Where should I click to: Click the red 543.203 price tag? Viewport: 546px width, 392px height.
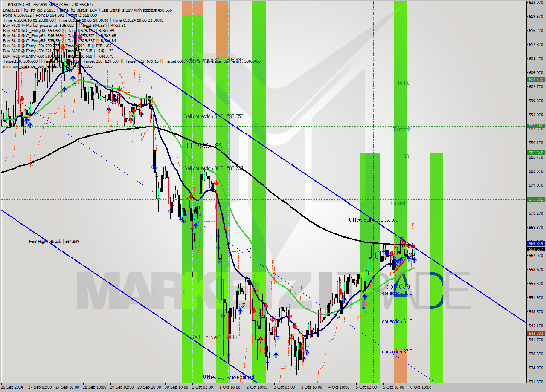coord(536,334)
